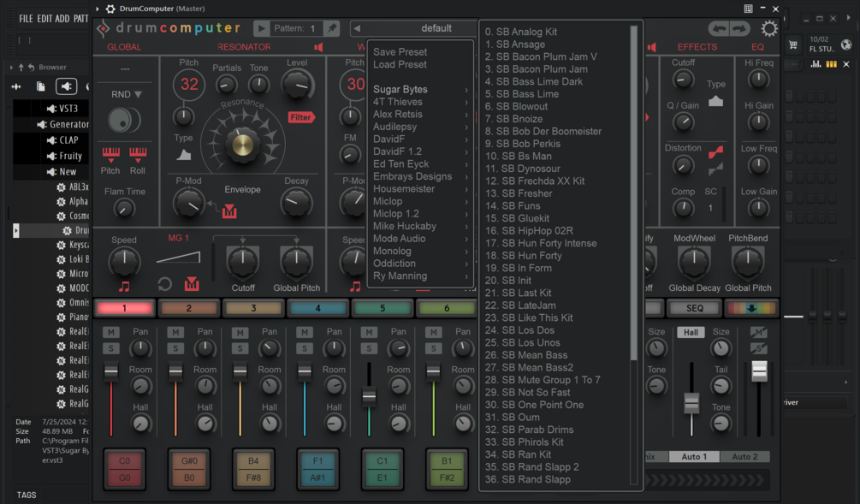860x504 pixels.
Task: Toggle Resonator speaker mute icon
Action: click(x=318, y=47)
